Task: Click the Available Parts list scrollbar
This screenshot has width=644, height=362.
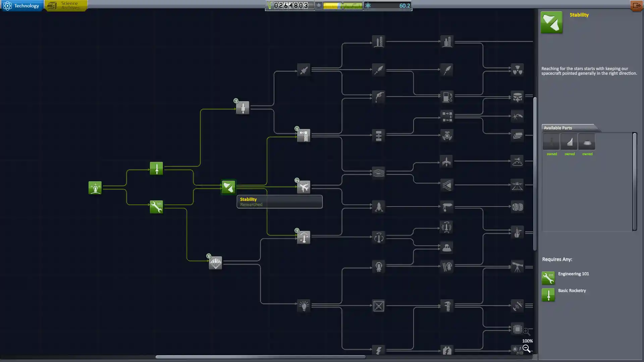Action: [x=635, y=181]
